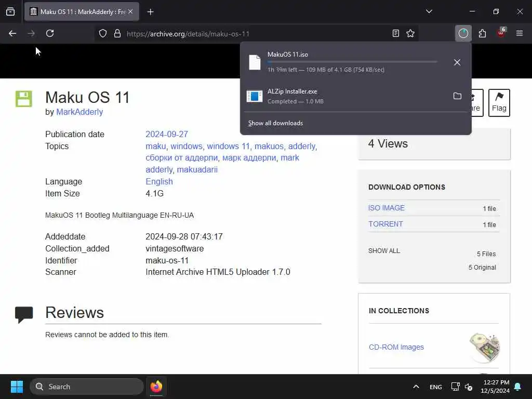Show ALZip Installer.exe in folder
532x399 pixels.
(457, 96)
